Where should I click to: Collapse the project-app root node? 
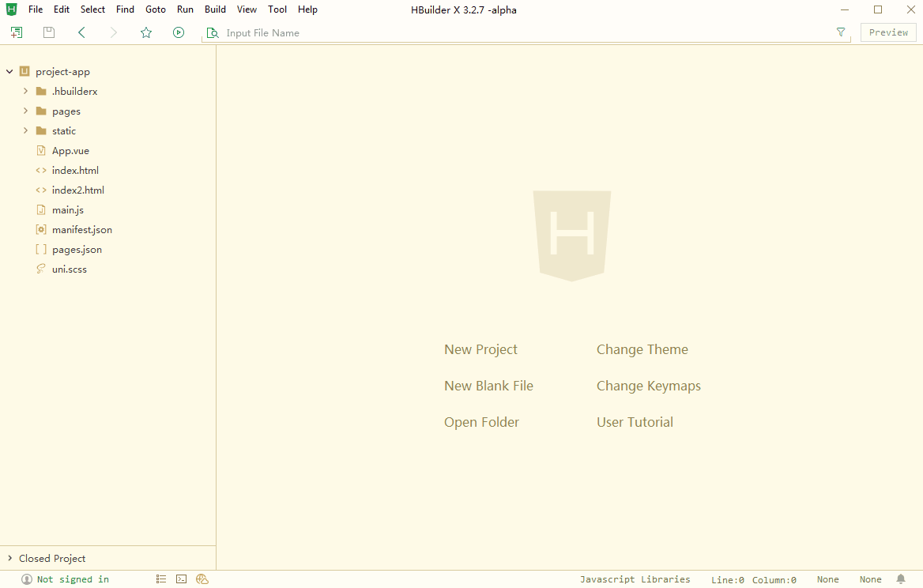pyautogui.click(x=9, y=72)
